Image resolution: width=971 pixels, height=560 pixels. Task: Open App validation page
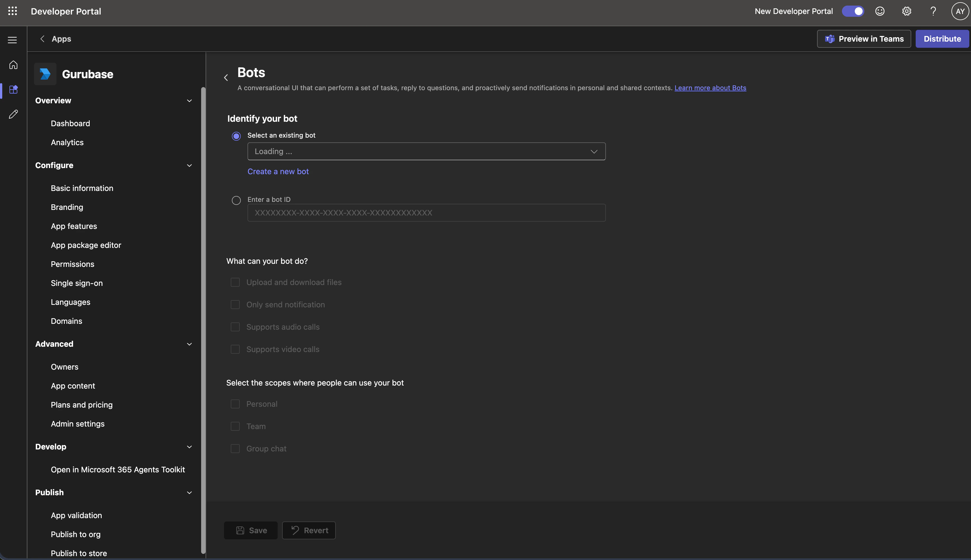76,515
